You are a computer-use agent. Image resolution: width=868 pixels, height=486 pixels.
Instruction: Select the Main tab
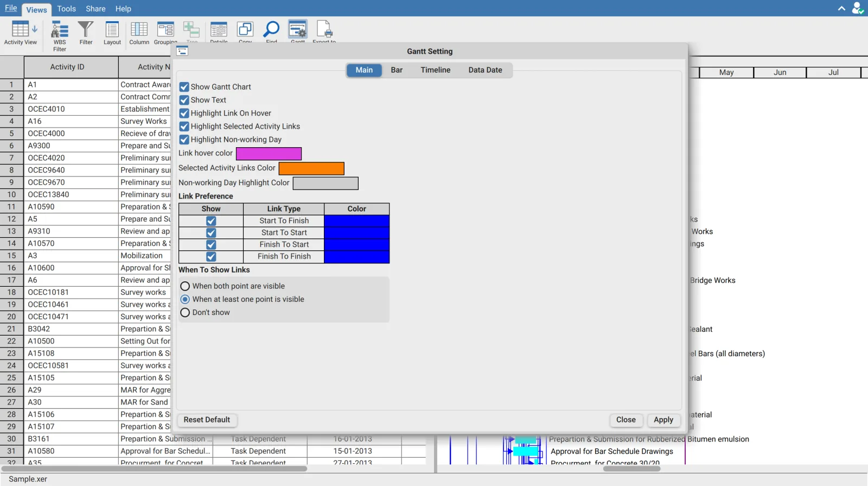click(x=364, y=70)
